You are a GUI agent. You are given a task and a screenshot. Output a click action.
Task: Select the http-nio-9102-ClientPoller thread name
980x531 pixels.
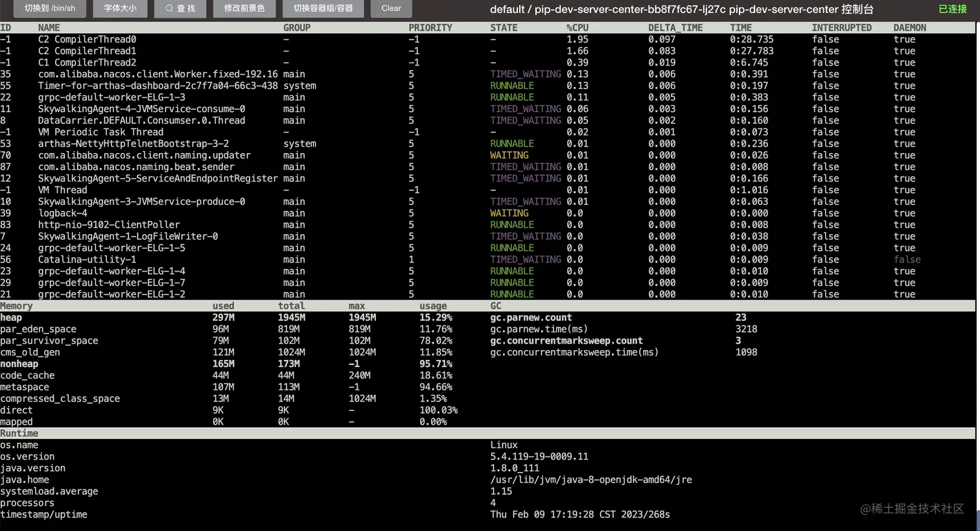click(x=109, y=225)
